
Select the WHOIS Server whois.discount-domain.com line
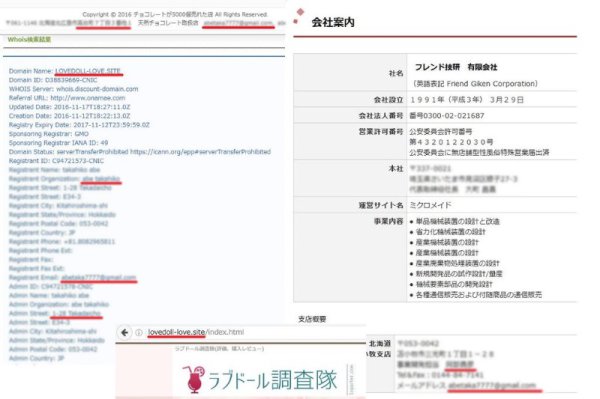point(73,89)
